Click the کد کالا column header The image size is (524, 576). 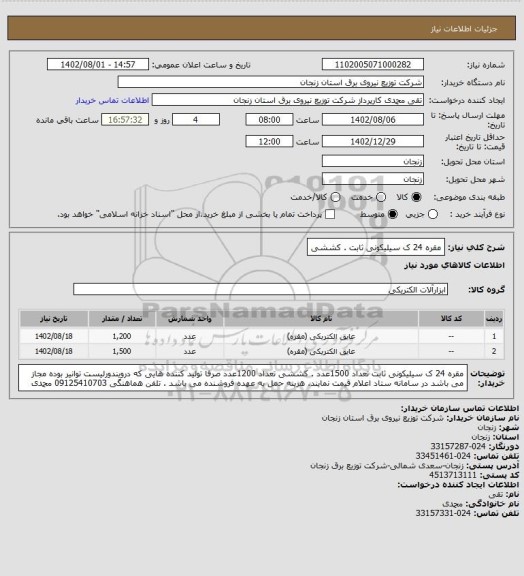click(x=451, y=318)
